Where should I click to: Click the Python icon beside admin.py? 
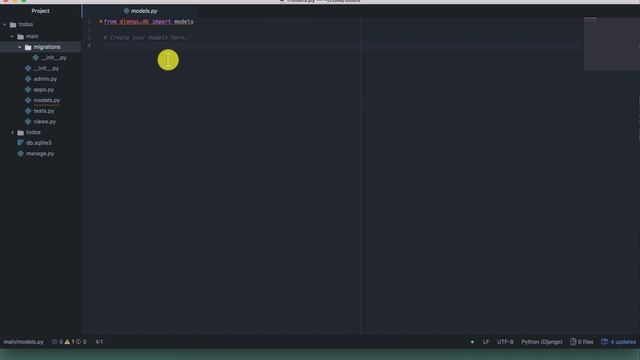tap(28, 79)
